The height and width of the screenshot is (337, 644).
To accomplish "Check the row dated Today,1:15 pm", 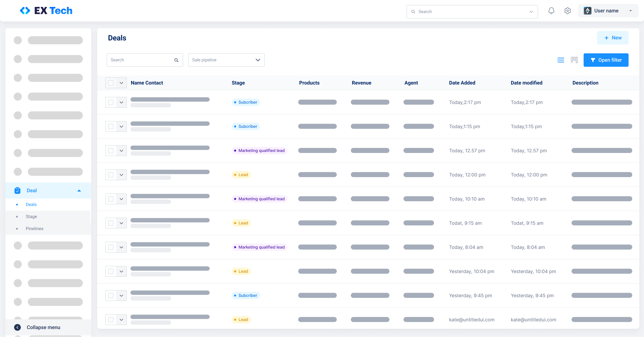I will pos(111,127).
